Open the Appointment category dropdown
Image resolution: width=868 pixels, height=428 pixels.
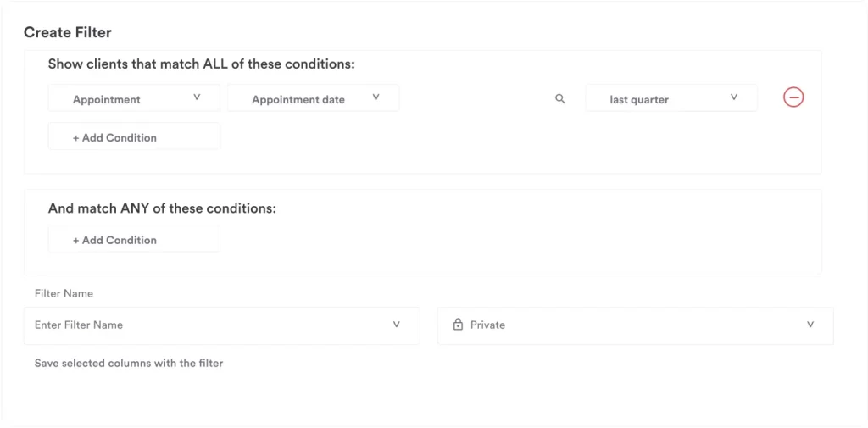pyautogui.click(x=134, y=98)
